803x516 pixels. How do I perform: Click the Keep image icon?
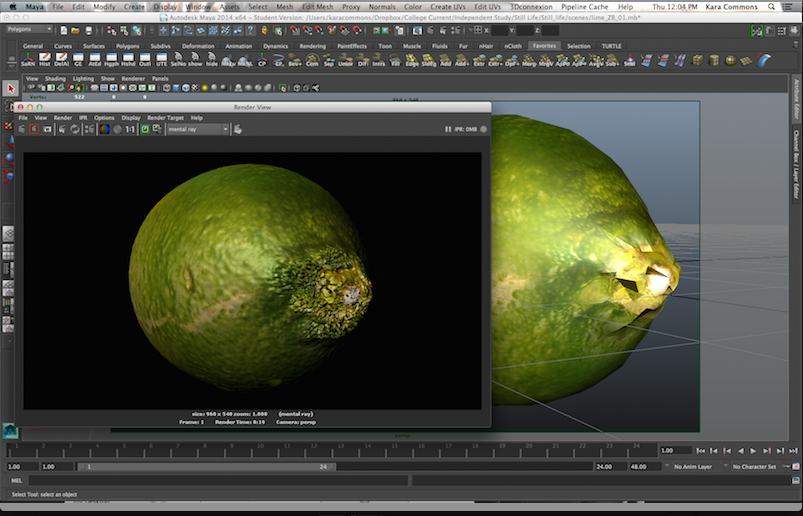(x=145, y=129)
